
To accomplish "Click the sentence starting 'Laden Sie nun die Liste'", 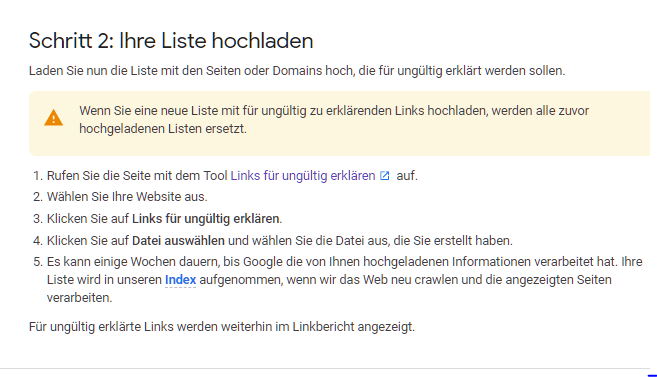I will 297,70.
